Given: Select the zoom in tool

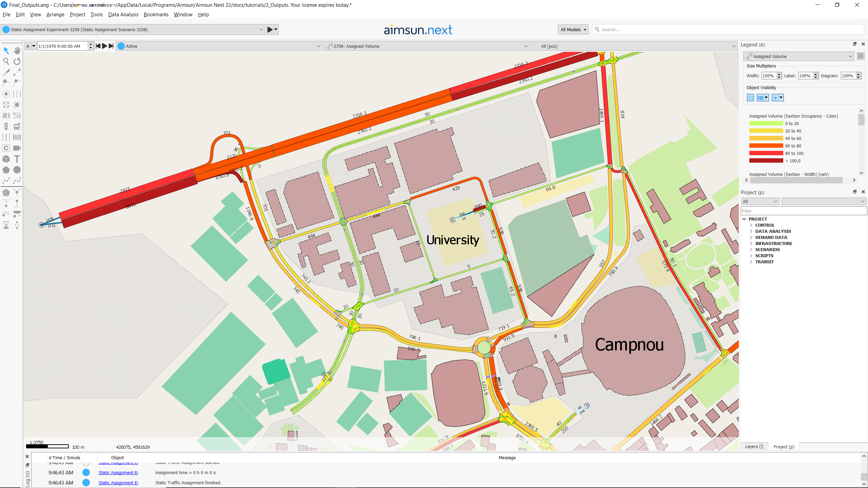Looking at the screenshot, I should click(x=6, y=61).
